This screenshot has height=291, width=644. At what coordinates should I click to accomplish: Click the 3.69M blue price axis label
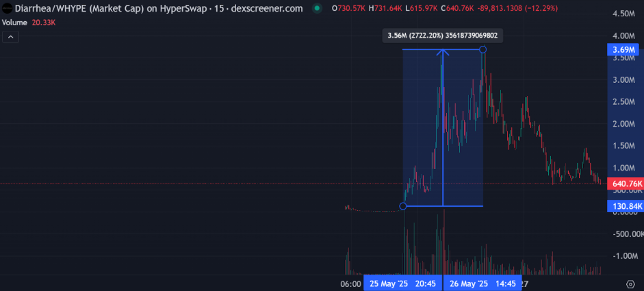click(x=623, y=50)
